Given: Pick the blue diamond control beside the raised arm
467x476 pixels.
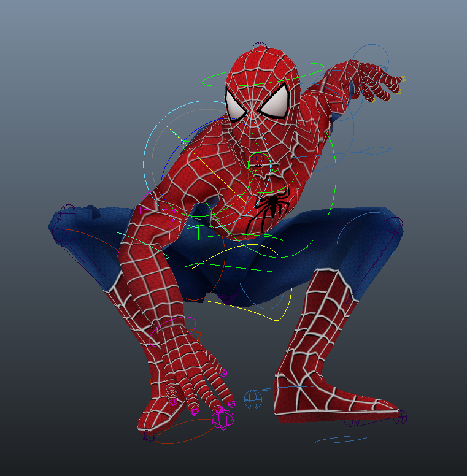Looking at the screenshot, I should tap(375, 150).
